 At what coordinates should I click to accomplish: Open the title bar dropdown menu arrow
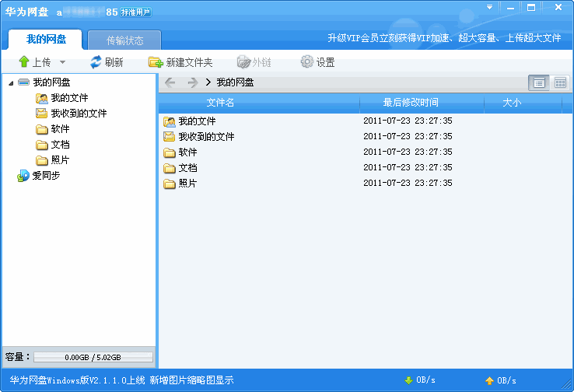click(489, 7)
